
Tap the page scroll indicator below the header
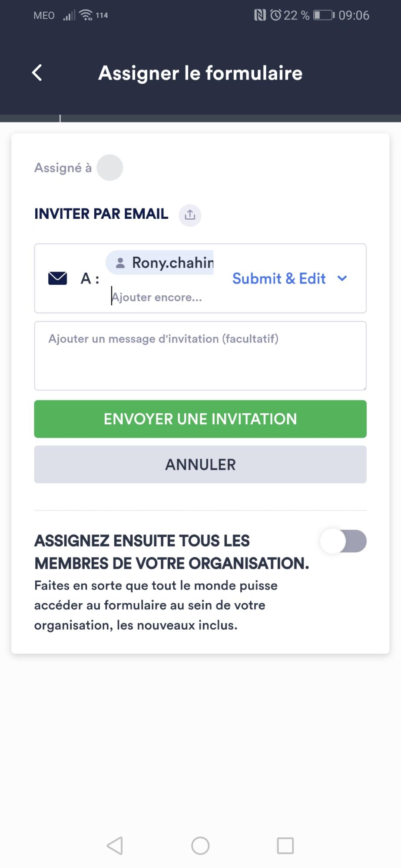pyautogui.click(x=60, y=117)
